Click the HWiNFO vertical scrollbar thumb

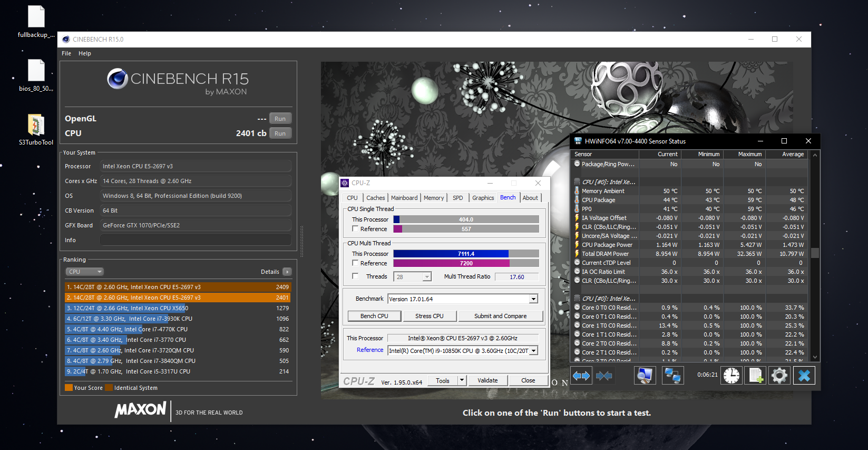[x=815, y=253]
